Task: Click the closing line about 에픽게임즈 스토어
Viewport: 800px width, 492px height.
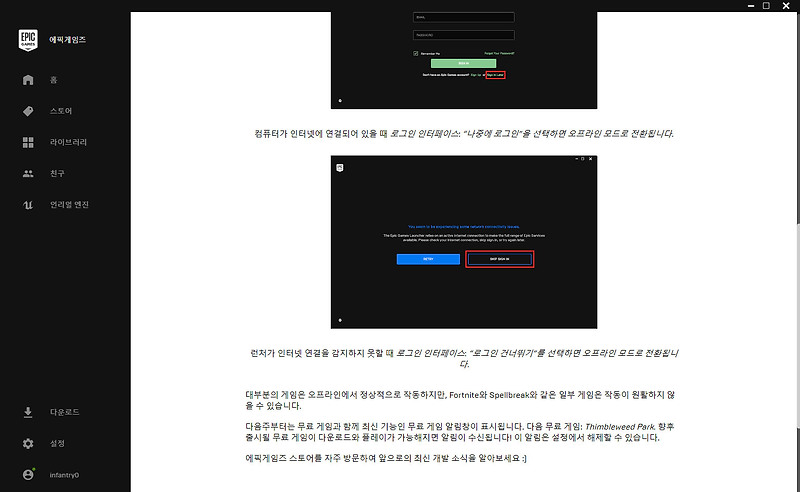Action: (x=386, y=458)
